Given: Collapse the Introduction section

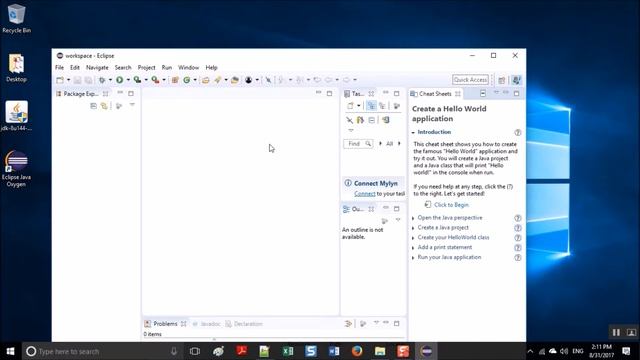Looking at the screenshot, I should point(413,133).
